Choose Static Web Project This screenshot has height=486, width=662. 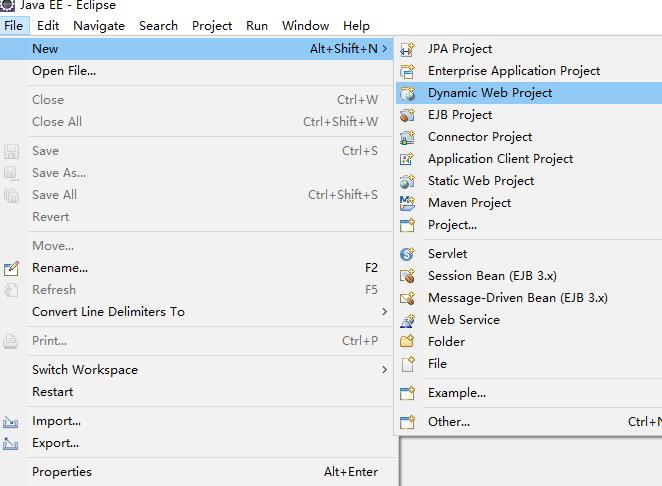(529, 181)
